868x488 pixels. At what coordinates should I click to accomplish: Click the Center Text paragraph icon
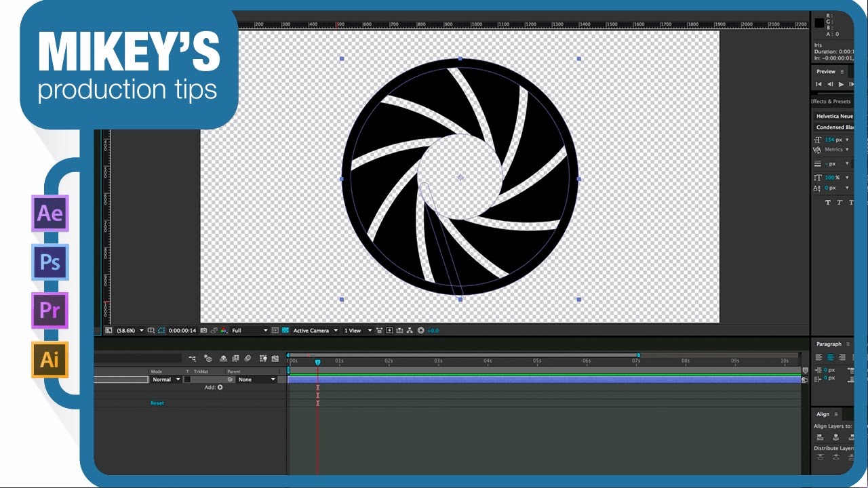[830, 357]
